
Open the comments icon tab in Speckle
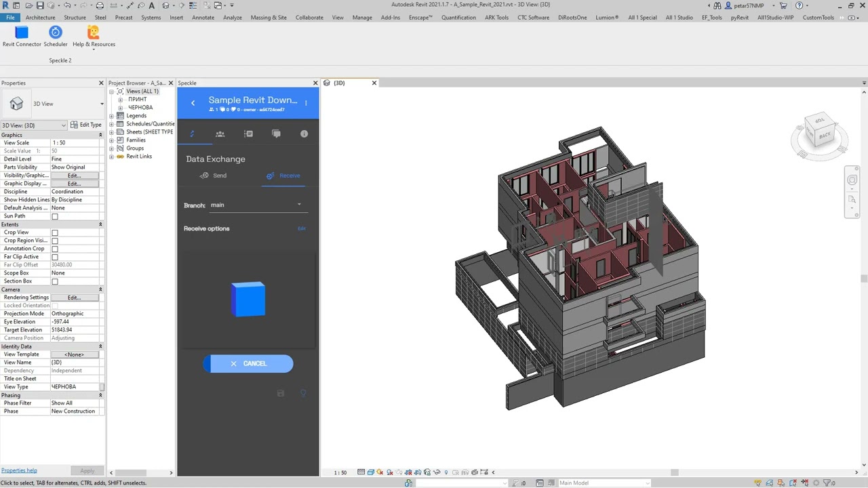276,134
